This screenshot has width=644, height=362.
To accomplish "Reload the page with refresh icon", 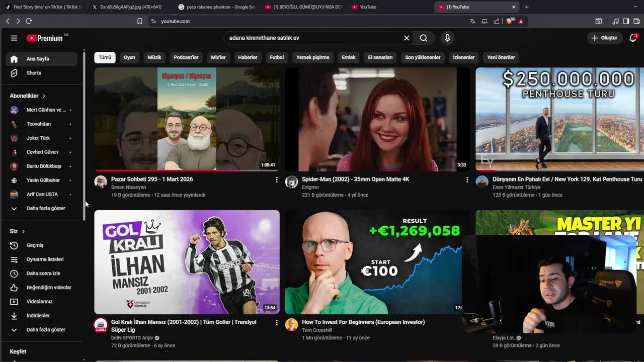I will (29, 21).
